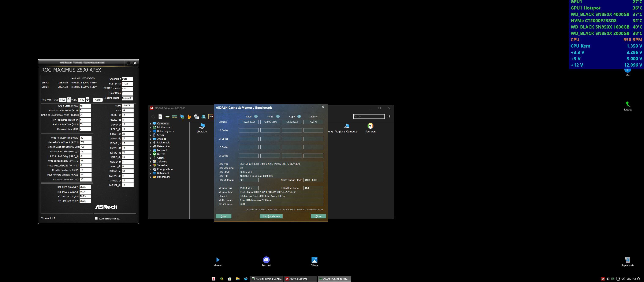This screenshot has width=644, height=282.
Task: Click the three-dot menu beside search
Action: tap(389, 117)
